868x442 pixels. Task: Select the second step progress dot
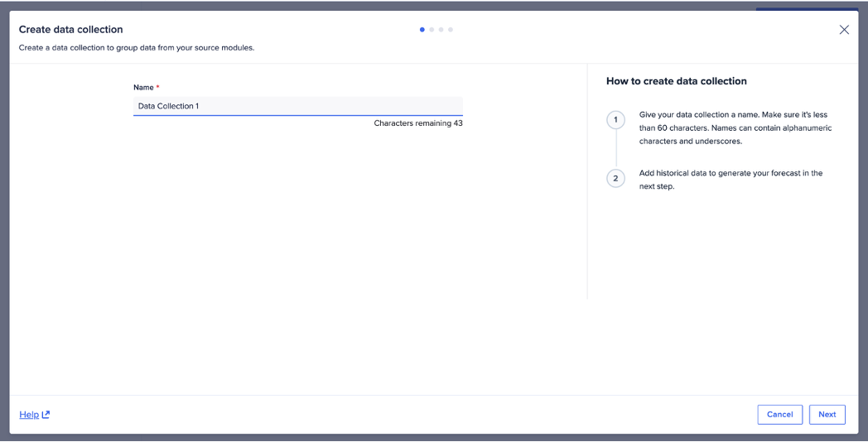pos(432,29)
